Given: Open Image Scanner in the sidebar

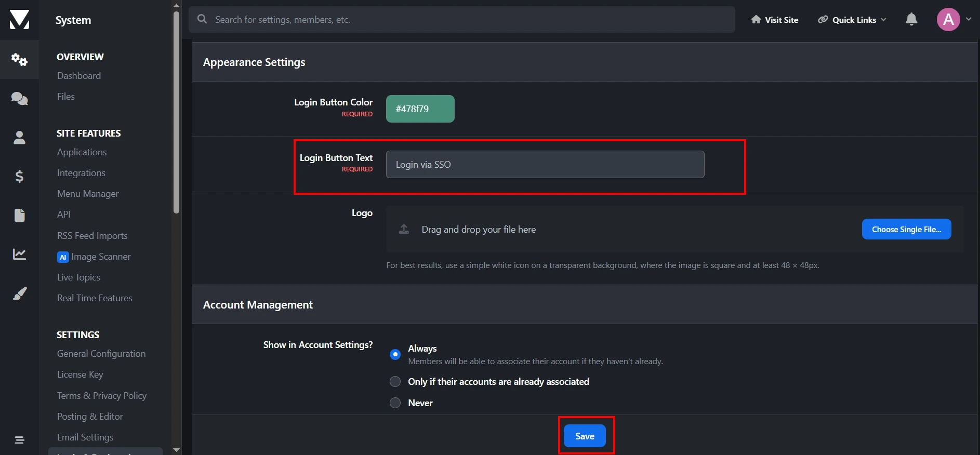Looking at the screenshot, I should pos(101,257).
